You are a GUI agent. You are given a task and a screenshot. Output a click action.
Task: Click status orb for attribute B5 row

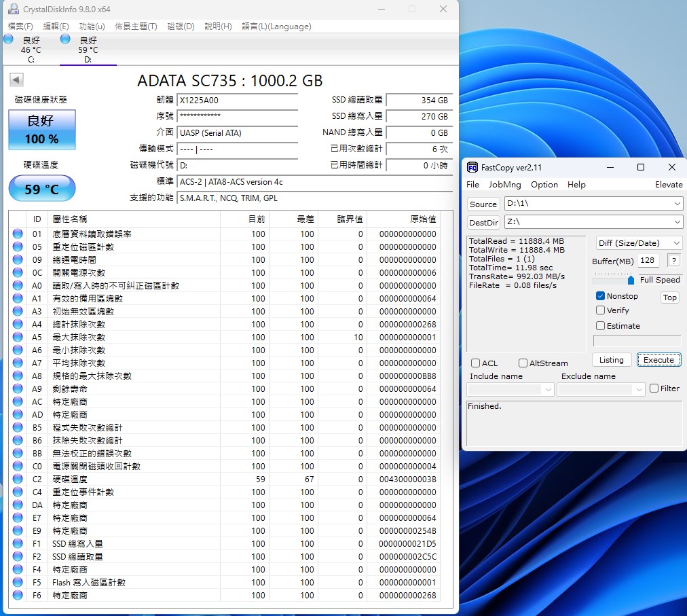(x=18, y=427)
